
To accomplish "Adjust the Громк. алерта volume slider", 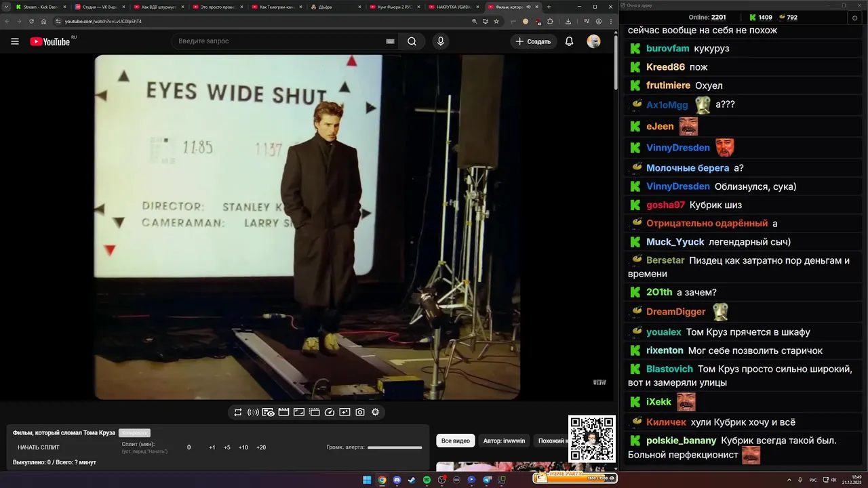I will point(395,447).
